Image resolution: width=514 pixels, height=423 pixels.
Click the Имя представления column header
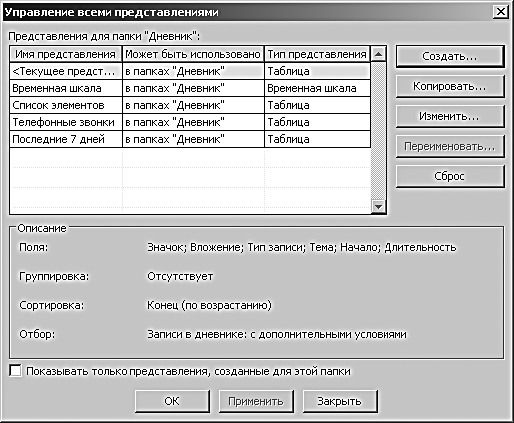coord(66,54)
